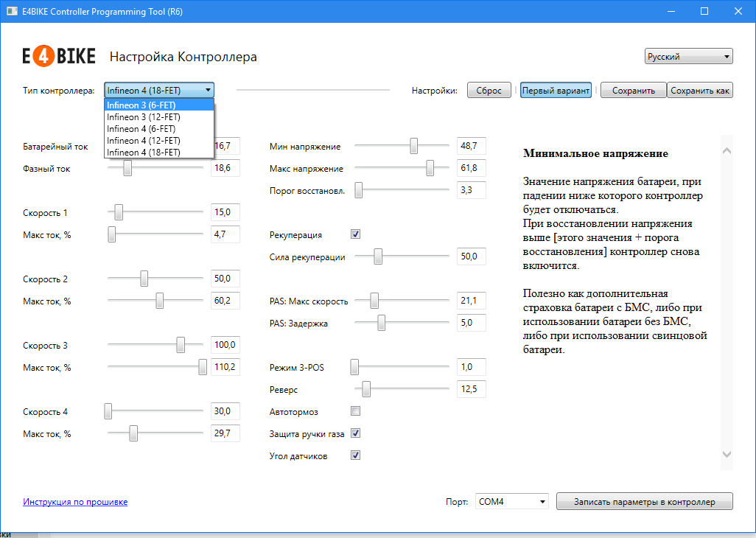Click the Сброс reset button
Viewport: 756px width, 538px height.
click(489, 90)
